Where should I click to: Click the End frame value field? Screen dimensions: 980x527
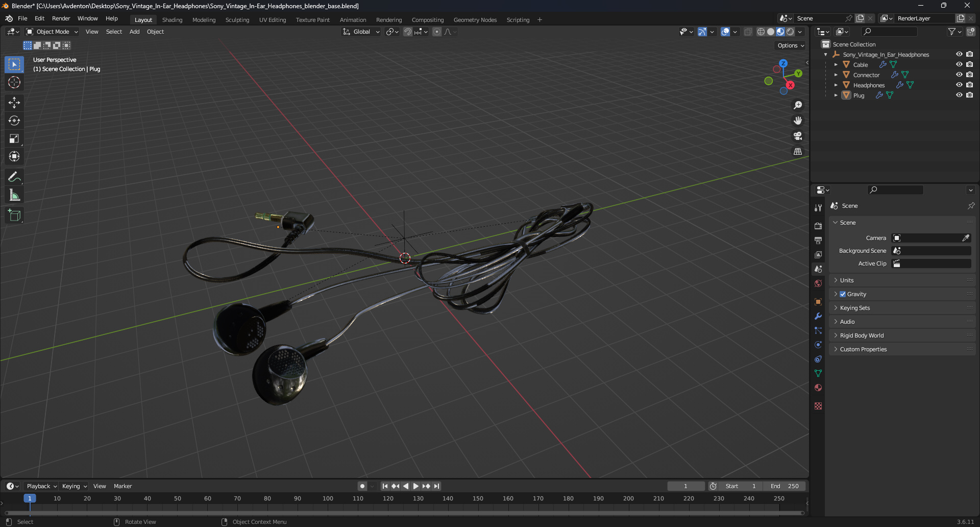tap(785, 486)
